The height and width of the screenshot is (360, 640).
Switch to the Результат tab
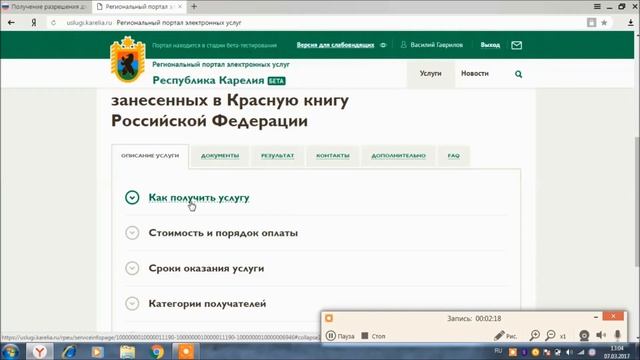pos(278,156)
